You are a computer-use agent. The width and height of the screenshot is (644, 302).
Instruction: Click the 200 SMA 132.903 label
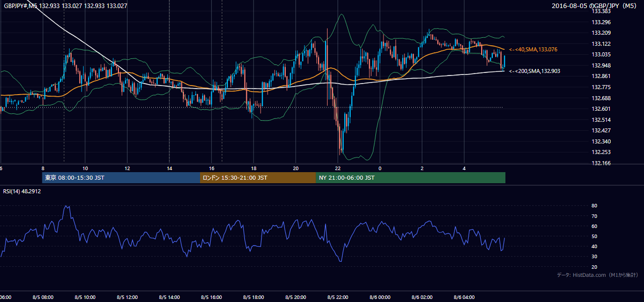pyautogui.click(x=534, y=71)
